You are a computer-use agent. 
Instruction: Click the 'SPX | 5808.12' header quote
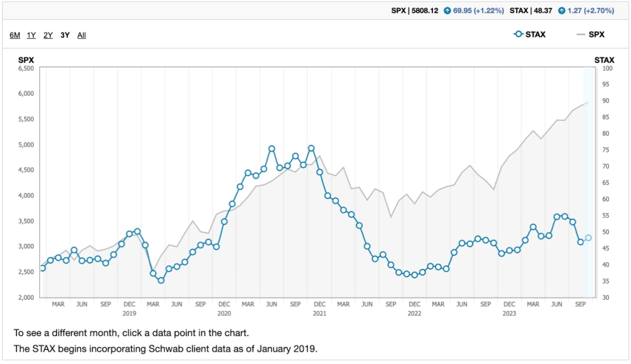tap(414, 11)
